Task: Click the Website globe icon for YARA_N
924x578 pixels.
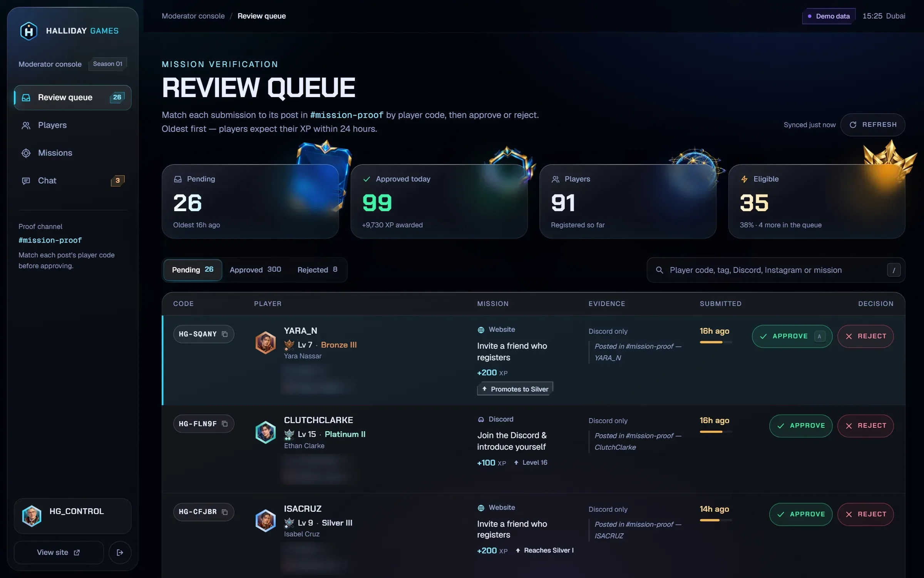Action: pyautogui.click(x=481, y=330)
